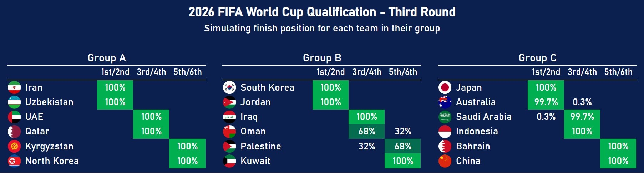Click the Oman flag icon
This screenshot has height=173, width=644.
point(229,131)
